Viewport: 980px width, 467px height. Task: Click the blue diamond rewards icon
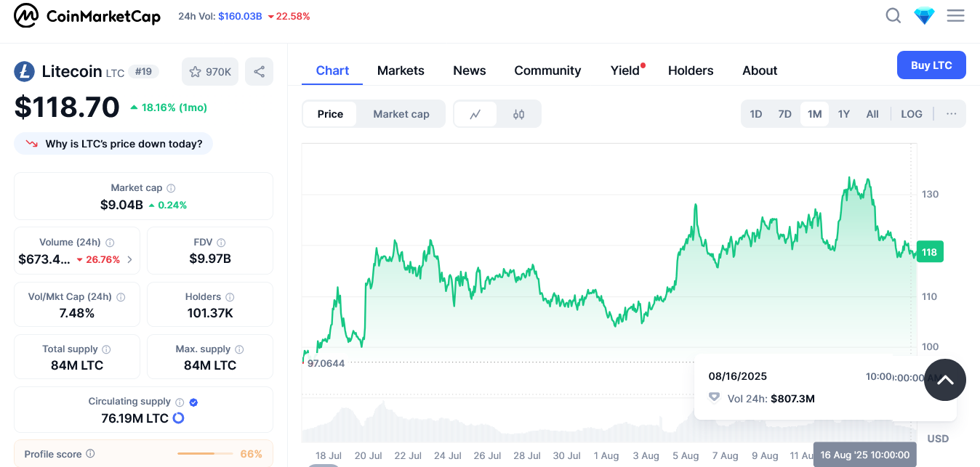[x=924, y=15]
